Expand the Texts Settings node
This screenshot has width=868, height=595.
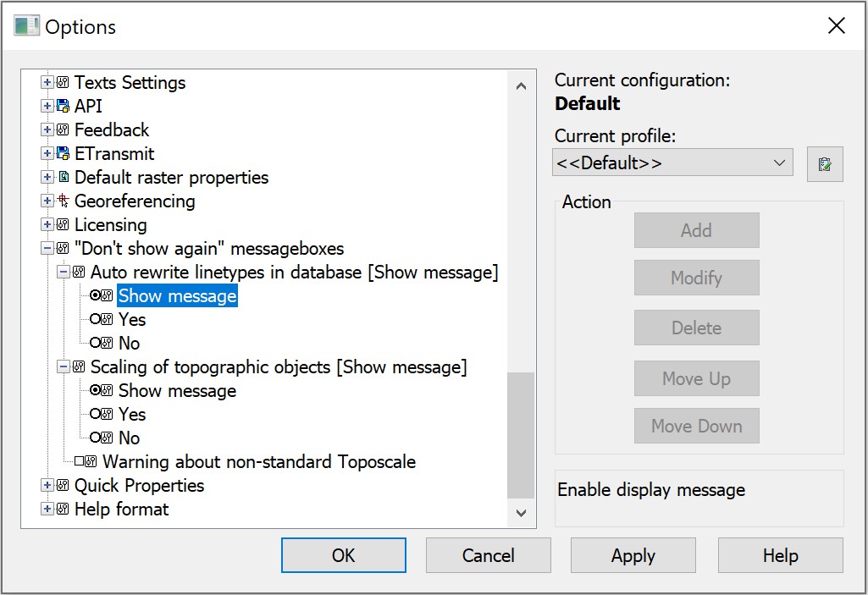47,83
